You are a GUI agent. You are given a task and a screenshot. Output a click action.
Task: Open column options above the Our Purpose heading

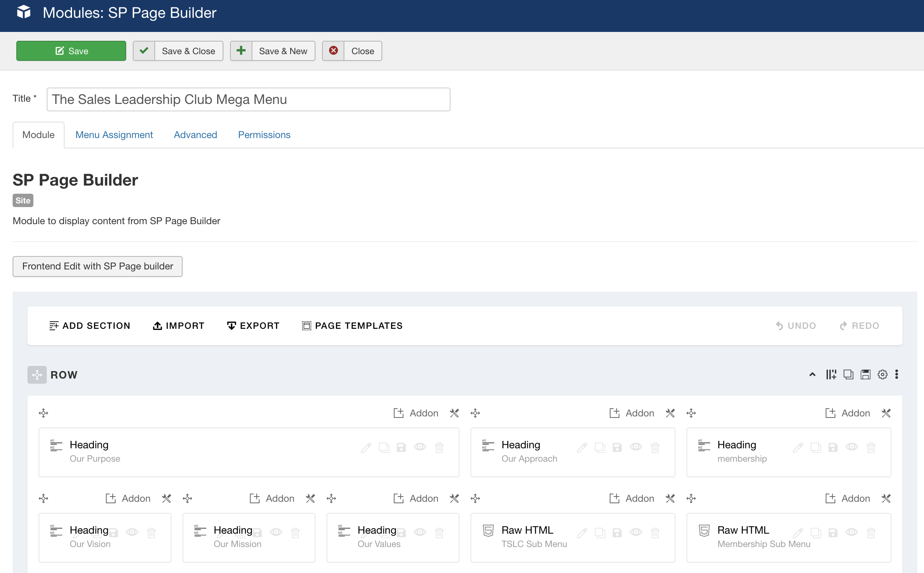click(x=454, y=413)
